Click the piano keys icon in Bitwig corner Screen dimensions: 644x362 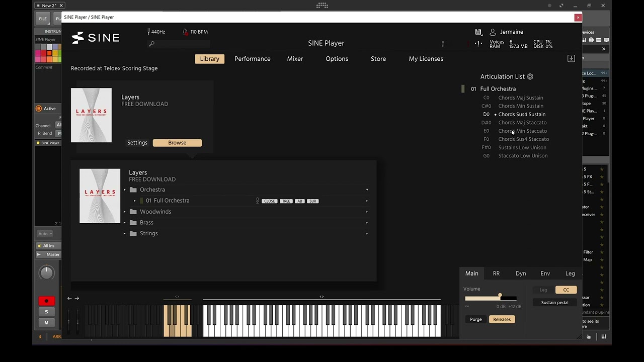(x=603, y=336)
